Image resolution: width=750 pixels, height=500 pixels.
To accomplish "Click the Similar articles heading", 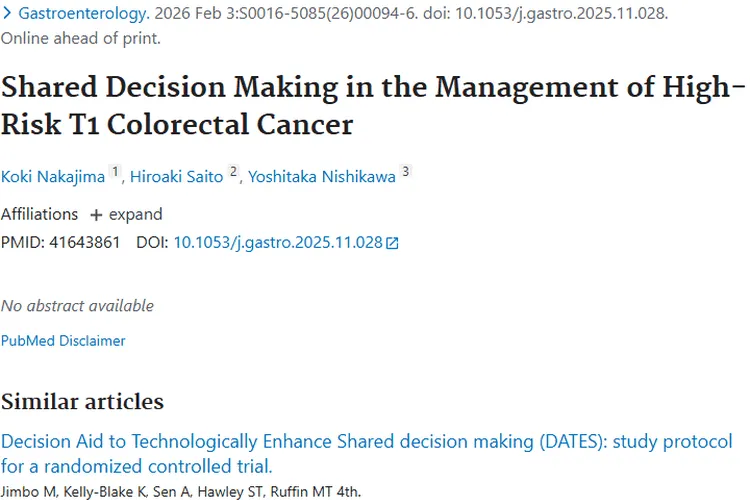I will 82,402.
